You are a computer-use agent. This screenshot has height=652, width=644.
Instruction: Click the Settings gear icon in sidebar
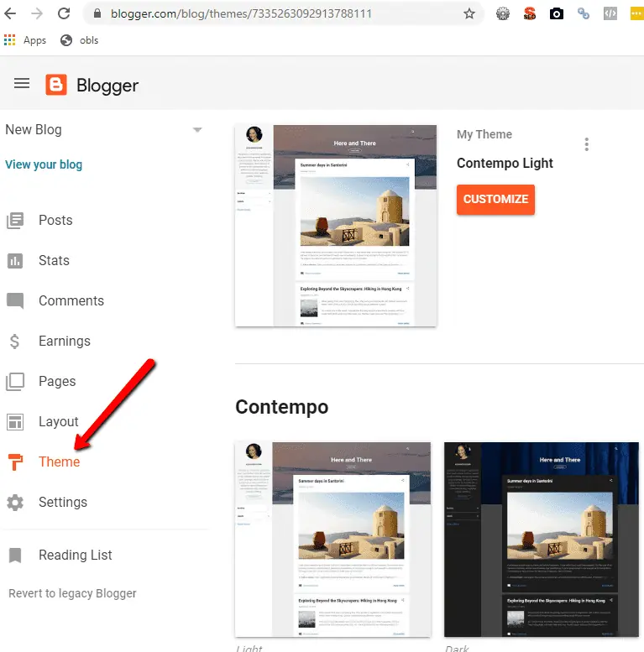(15, 503)
